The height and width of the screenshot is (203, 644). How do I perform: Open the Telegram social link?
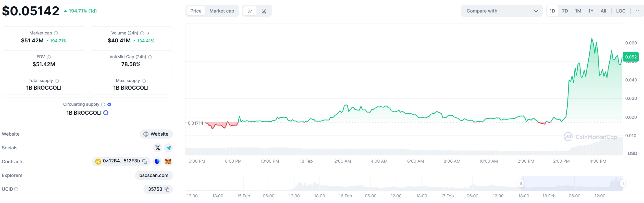point(168,148)
